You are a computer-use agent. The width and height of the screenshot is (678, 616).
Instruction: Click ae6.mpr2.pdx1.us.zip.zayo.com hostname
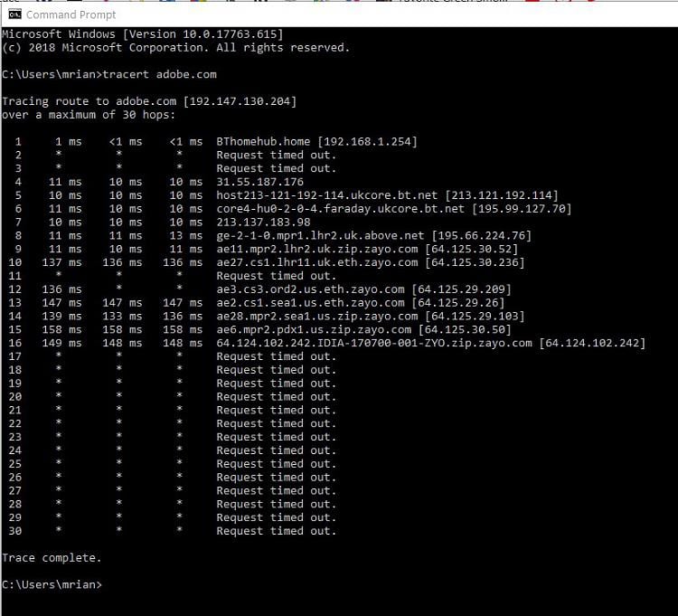pos(314,329)
